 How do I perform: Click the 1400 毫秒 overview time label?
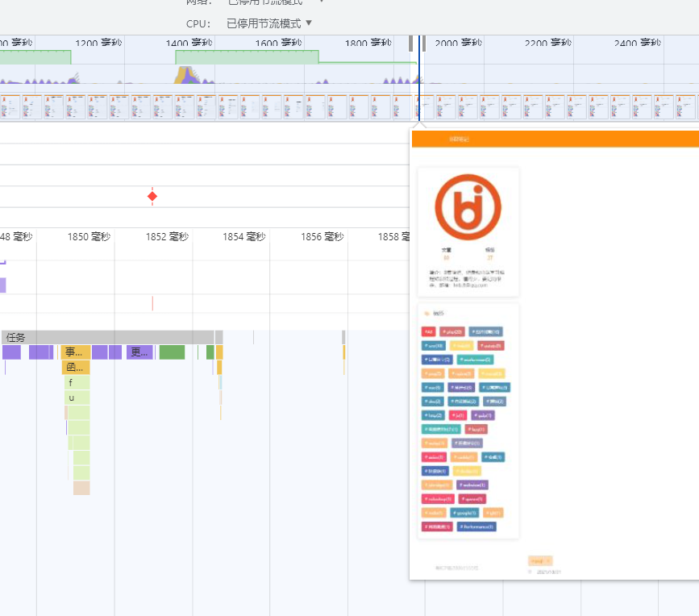pyautogui.click(x=189, y=44)
